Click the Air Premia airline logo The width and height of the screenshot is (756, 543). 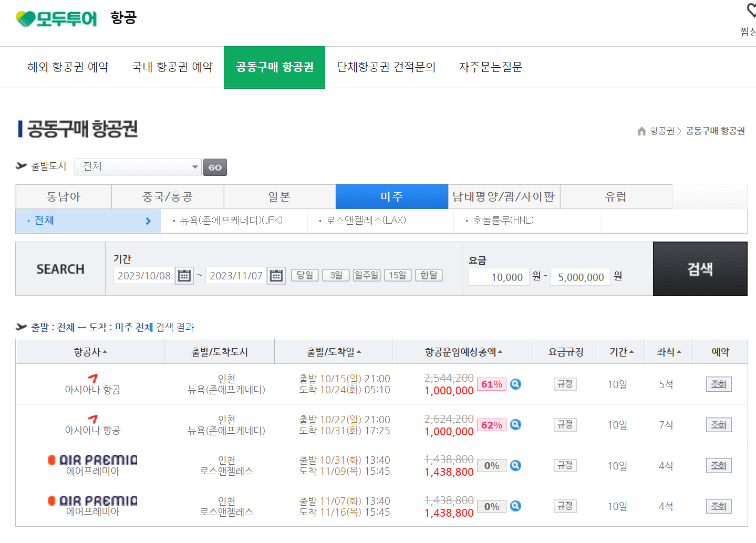(92, 458)
